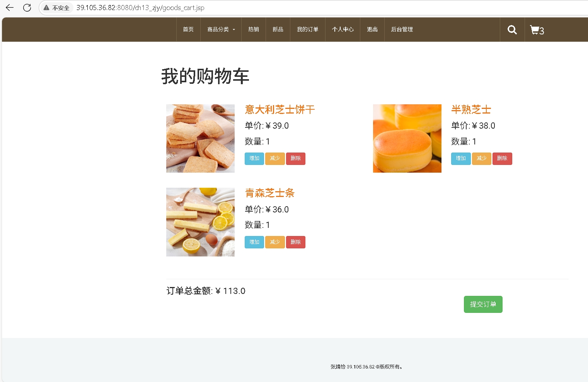This screenshot has width=588, height=382.
Task: Reload the page with refresh icon
Action: [x=27, y=8]
